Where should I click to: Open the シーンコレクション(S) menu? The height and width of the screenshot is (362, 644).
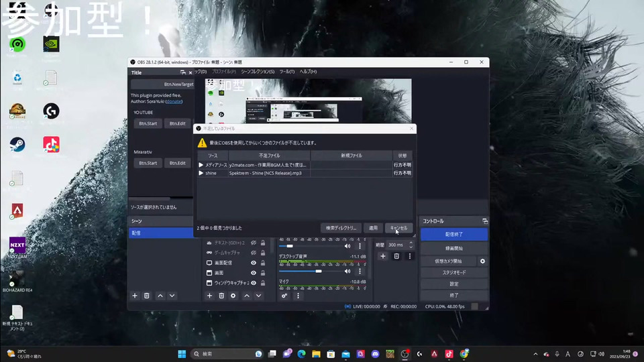point(258,72)
